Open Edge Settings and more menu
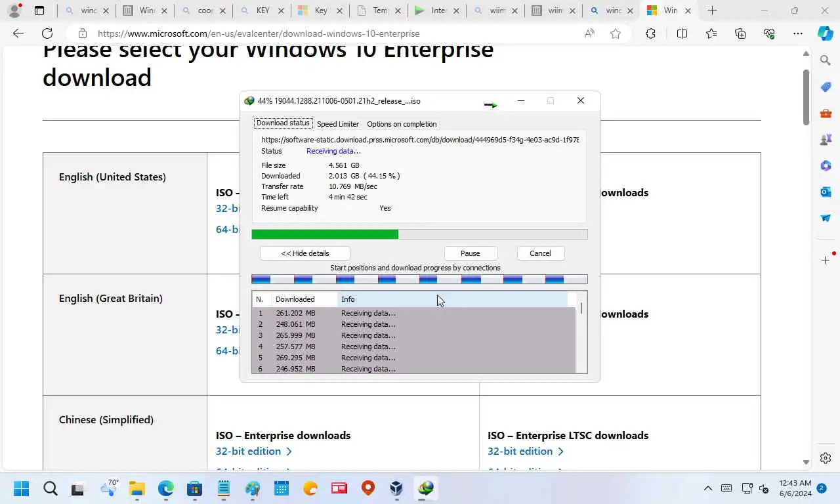The image size is (840, 504). coord(797,33)
